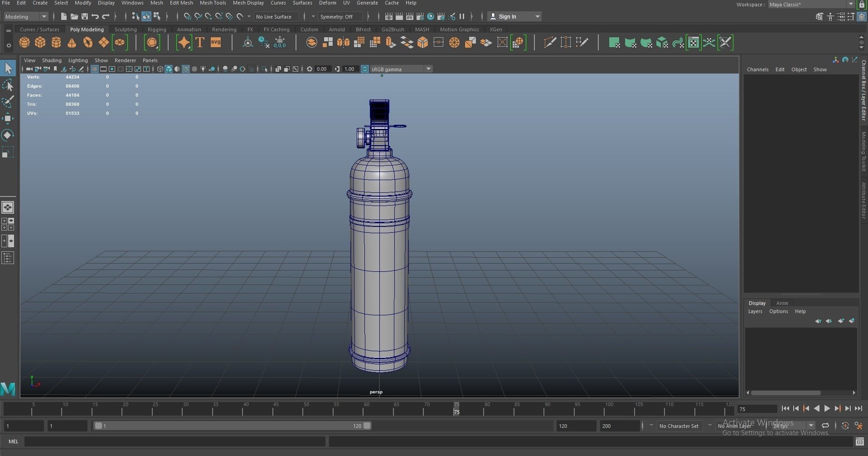The height and width of the screenshot is (456, 868).
Task: Open the Mesh Tools menu
Action: [213, 3]
